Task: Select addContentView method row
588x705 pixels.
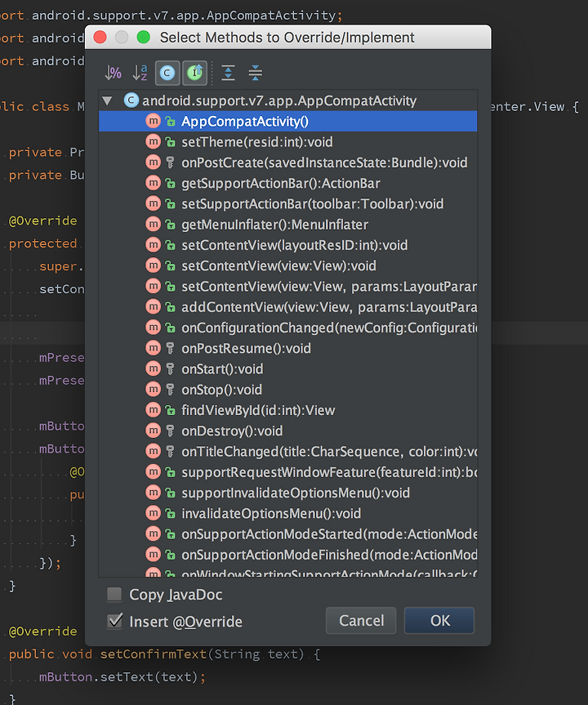Action: pyautogui.click(x=287, y=307)
